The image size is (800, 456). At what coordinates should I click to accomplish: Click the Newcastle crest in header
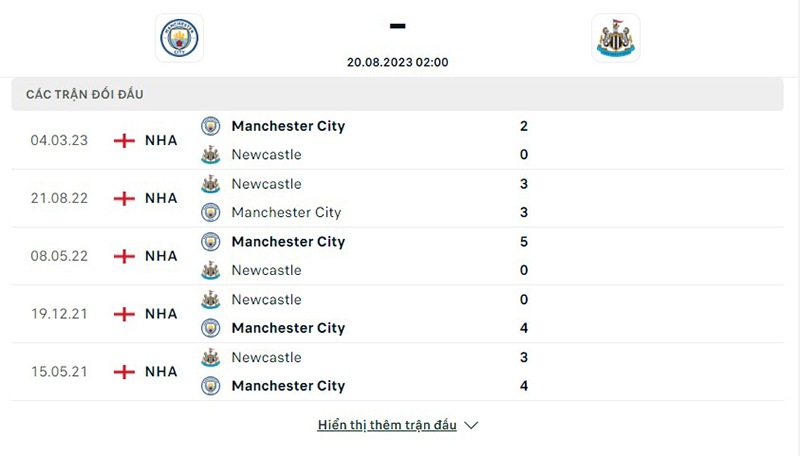click(x=615, y=38)
